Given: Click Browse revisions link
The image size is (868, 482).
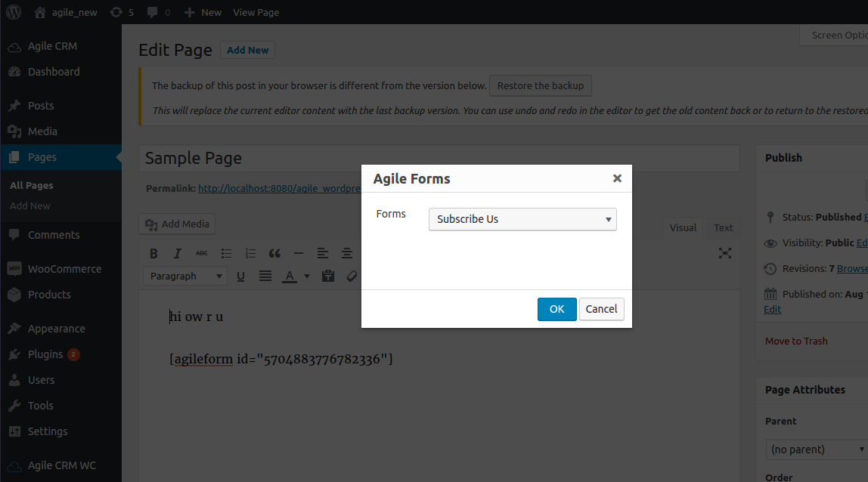Looking at the screenshot, I should (853, 268).
